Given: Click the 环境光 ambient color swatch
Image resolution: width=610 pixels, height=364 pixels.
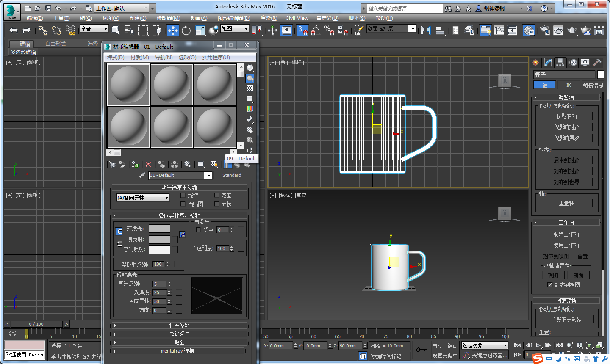Looking at the screenshot, I should 159,229.
